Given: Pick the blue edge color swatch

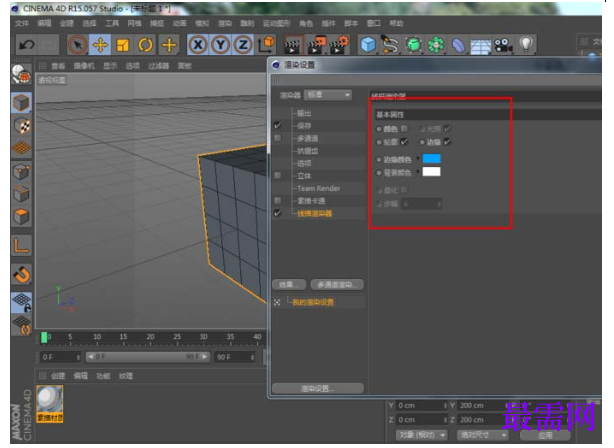Looking at the screenshot, I should [x=432, y=159].
